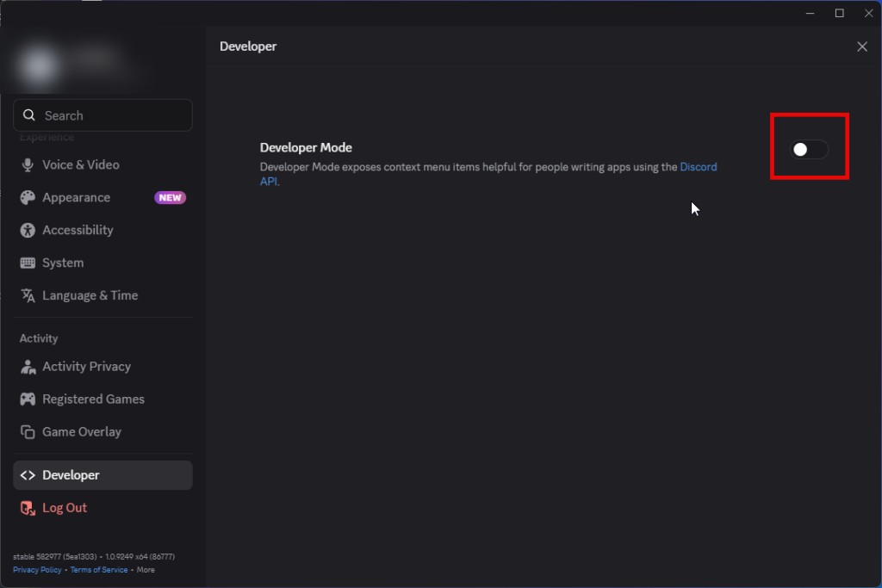
Task: Click the System keyboard icon
Action: [x=27, y=263]
